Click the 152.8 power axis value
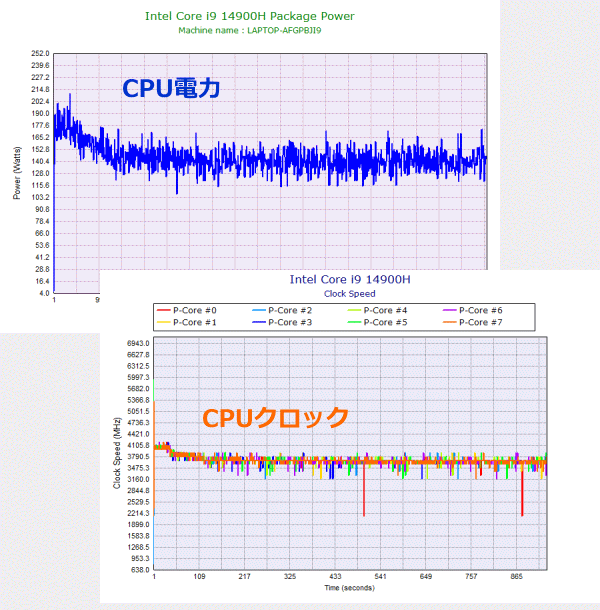Screen dimensions: 600x610 pos(40,149)
